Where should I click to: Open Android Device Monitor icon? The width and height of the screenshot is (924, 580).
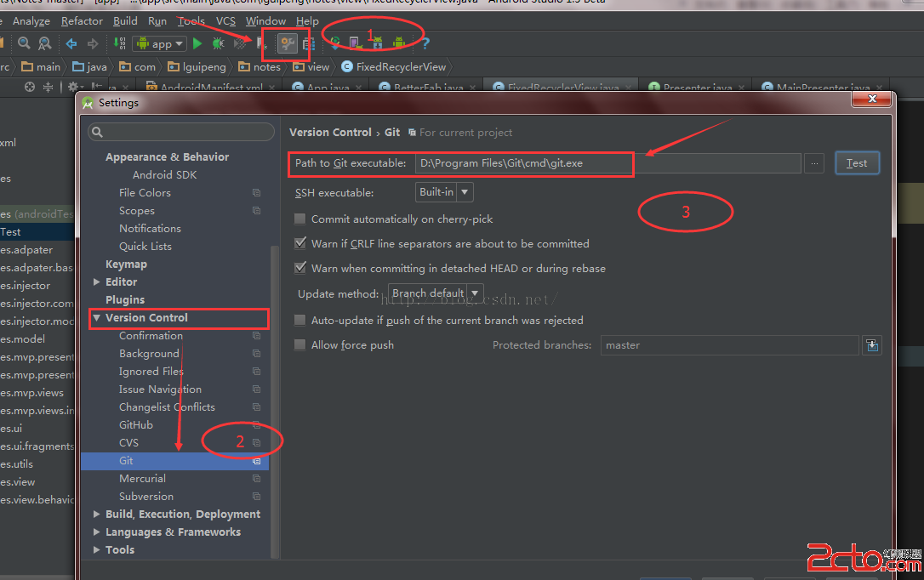pyautogui.click(x=399, y=43)
